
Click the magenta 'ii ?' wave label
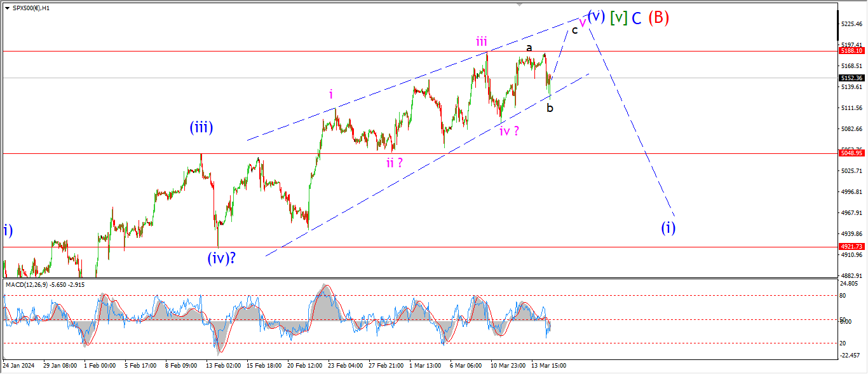(394, 163)
